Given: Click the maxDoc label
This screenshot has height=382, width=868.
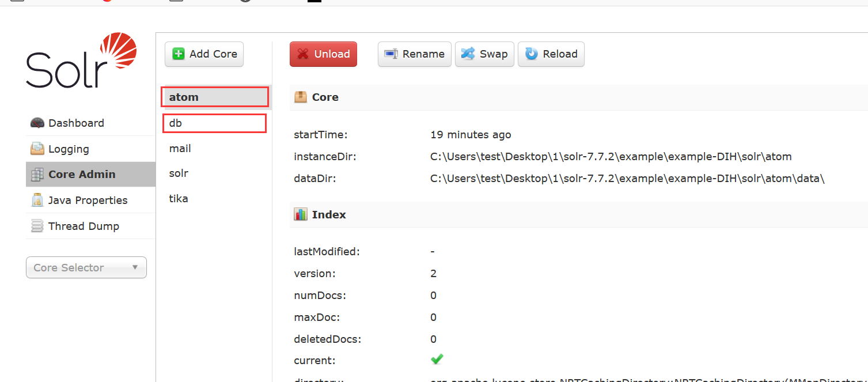Looking at the screenshot, I should [317, 317].
